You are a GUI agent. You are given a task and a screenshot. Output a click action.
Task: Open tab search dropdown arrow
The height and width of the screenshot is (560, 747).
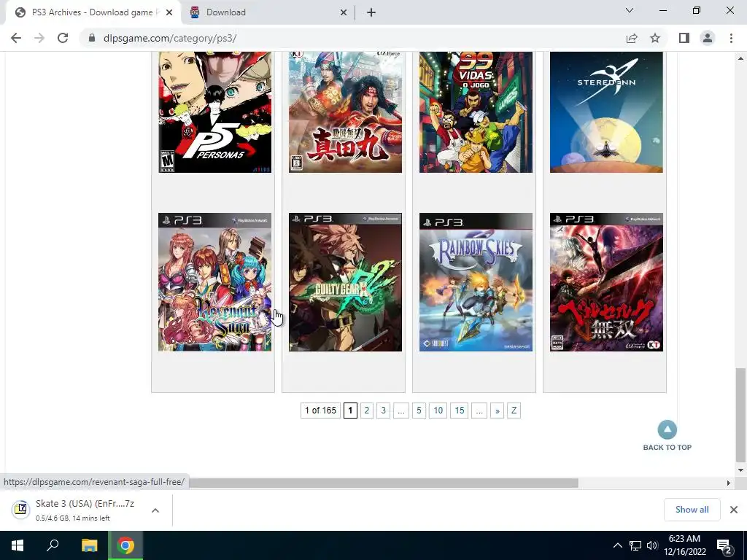click(x=630, y=10)
